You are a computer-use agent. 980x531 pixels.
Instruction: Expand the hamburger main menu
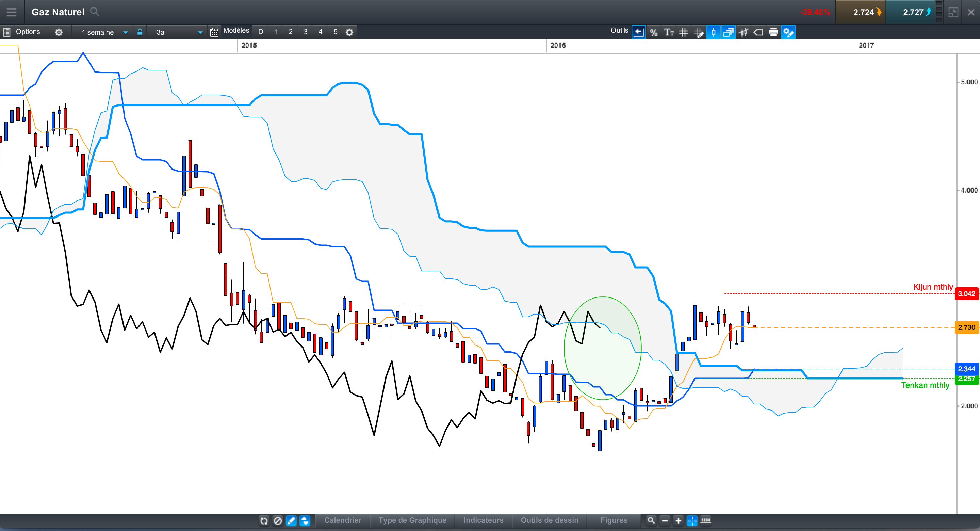12,12
